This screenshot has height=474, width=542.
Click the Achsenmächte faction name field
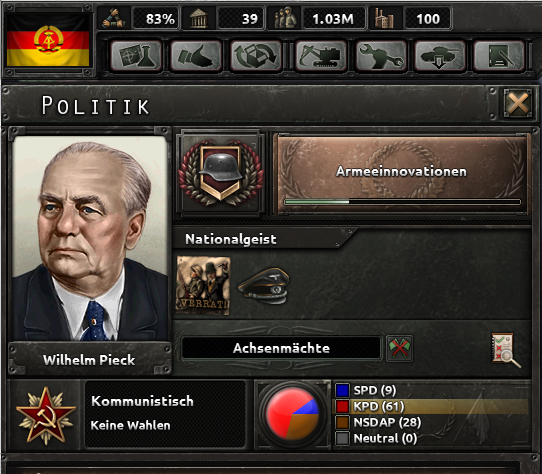pos(281,348)
